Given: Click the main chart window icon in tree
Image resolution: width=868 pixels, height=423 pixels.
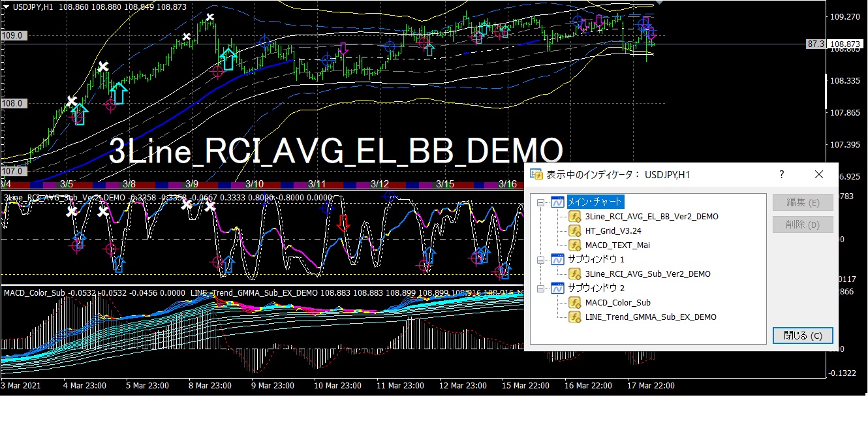Looking at the screenshot, I should [557, 202].
